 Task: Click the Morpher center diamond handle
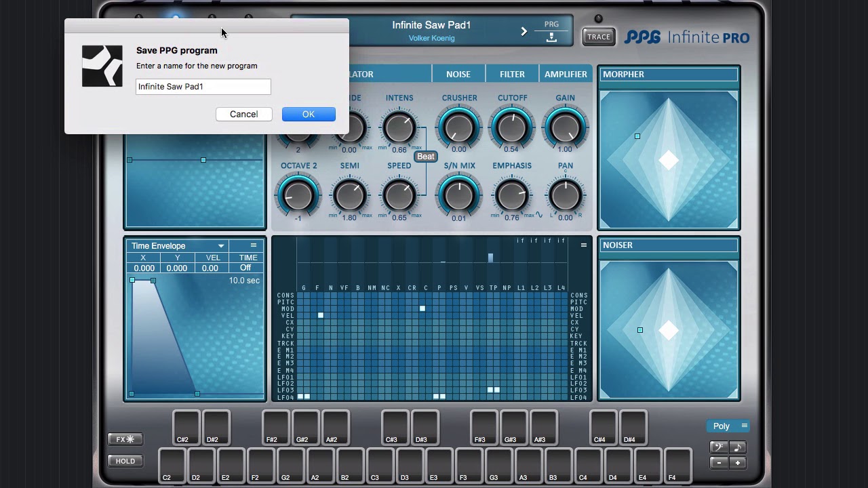click(x=669, y=160)
